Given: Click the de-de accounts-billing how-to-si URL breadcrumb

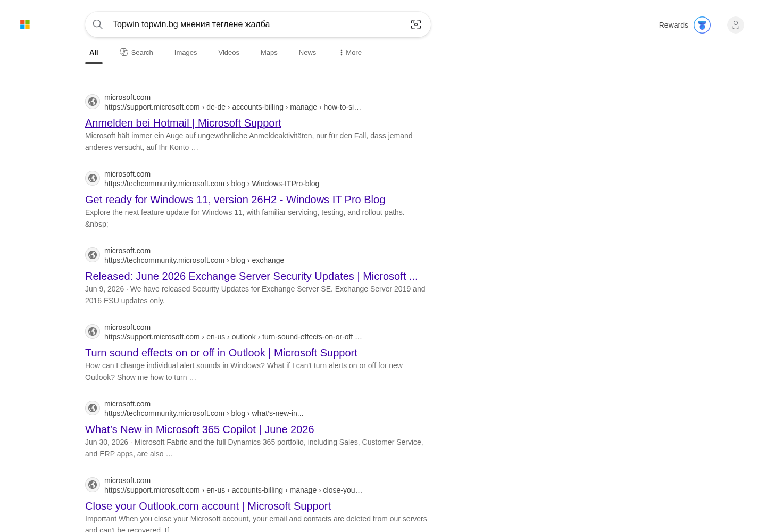Looking at the screenshot, I should (x=232, y=107).
